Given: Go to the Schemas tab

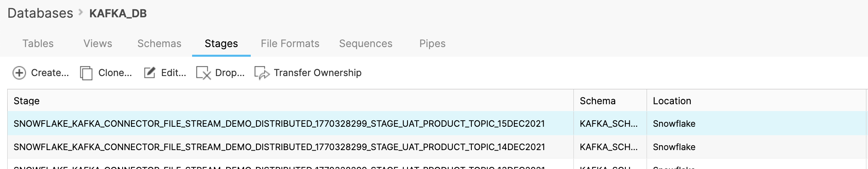Looking at the screenshot, I should click(159, 43).
